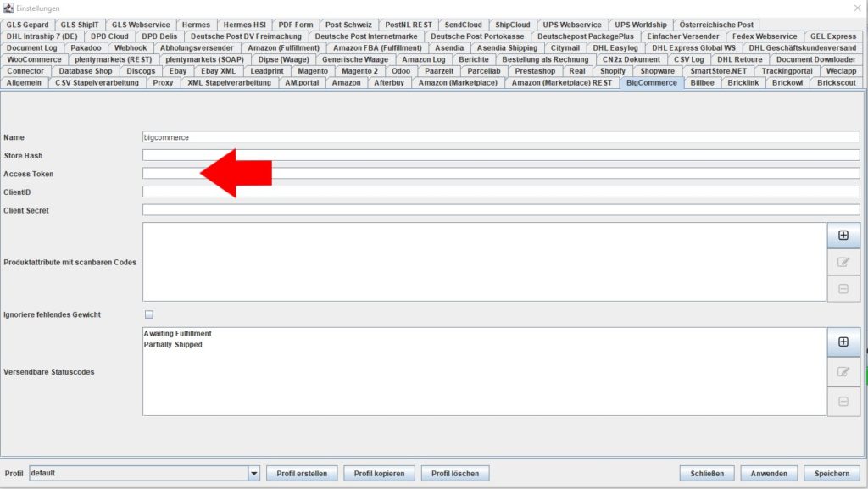
Task: Select Partially Shipped status entry
Action: click(173, 345)
